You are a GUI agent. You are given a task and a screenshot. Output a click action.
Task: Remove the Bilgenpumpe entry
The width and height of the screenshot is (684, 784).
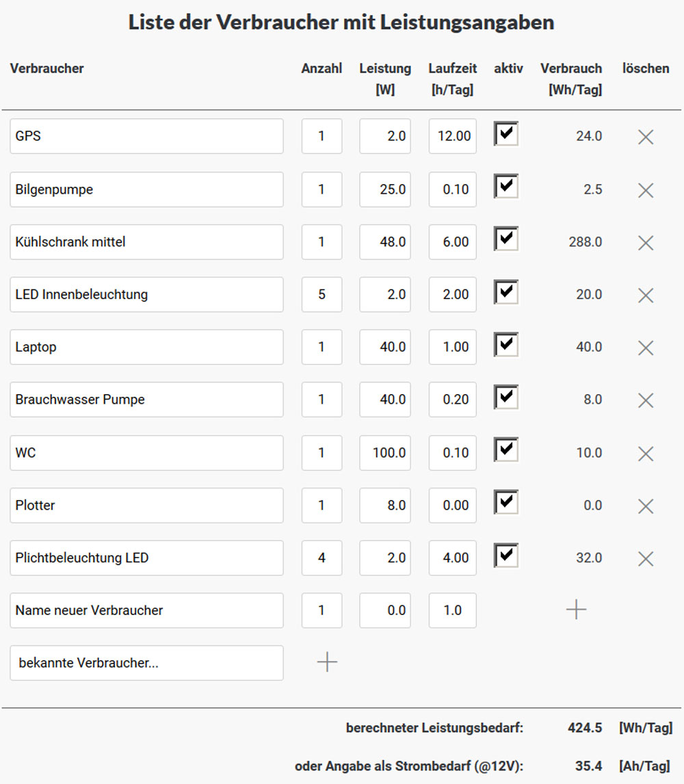(645, 190)
